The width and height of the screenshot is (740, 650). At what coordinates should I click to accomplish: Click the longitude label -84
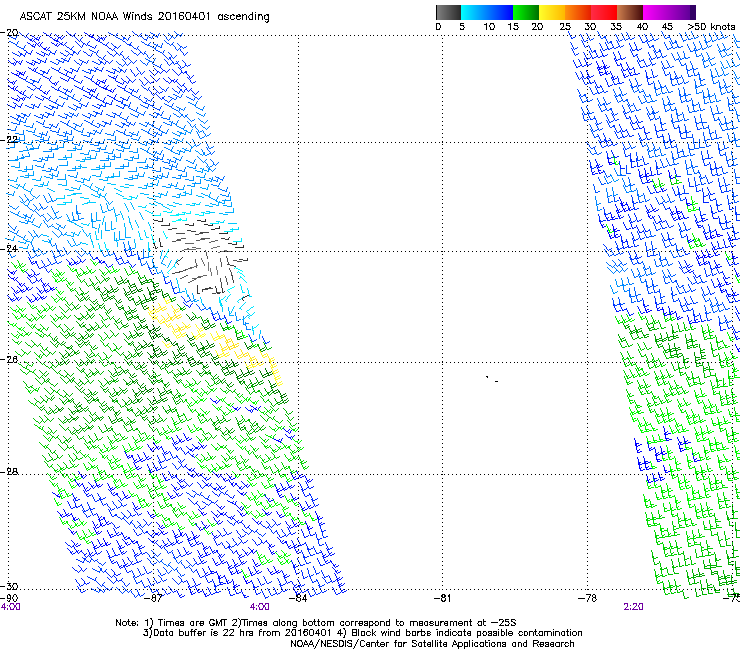click(x=298, y=598)
